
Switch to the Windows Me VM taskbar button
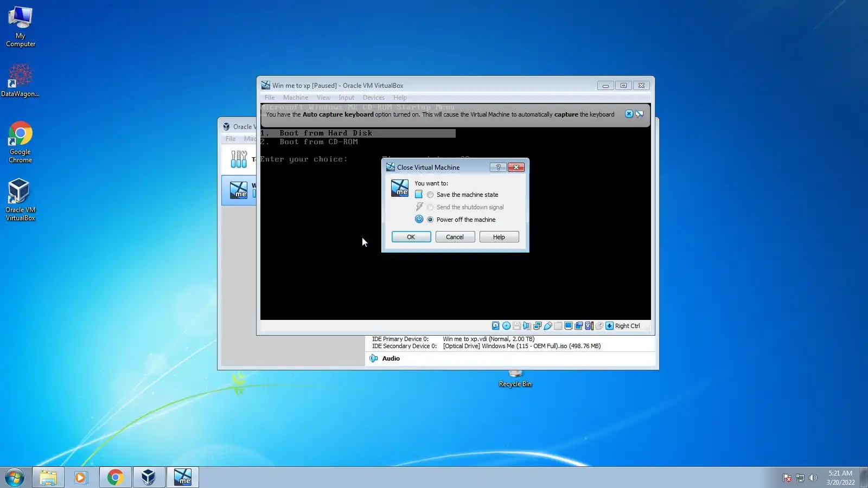(x=182, y=478)
